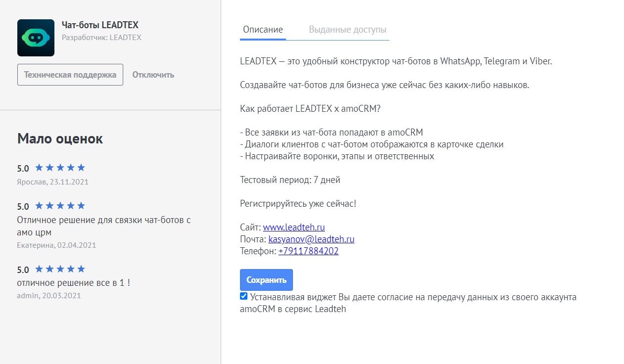The width and height of the screenshot is (624, 364).
Task: Switch to the Описание tab
Action: [x=263, y=30]
